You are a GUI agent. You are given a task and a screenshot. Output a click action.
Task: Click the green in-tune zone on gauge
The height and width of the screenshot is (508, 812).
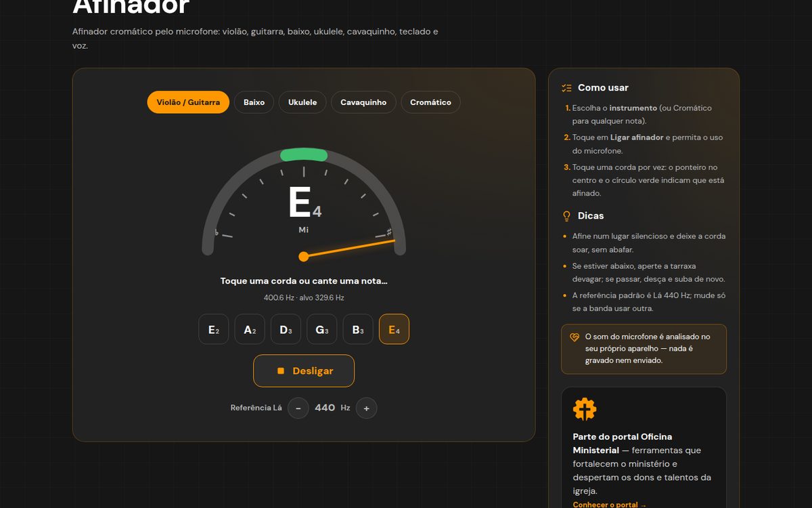(304, 155)
